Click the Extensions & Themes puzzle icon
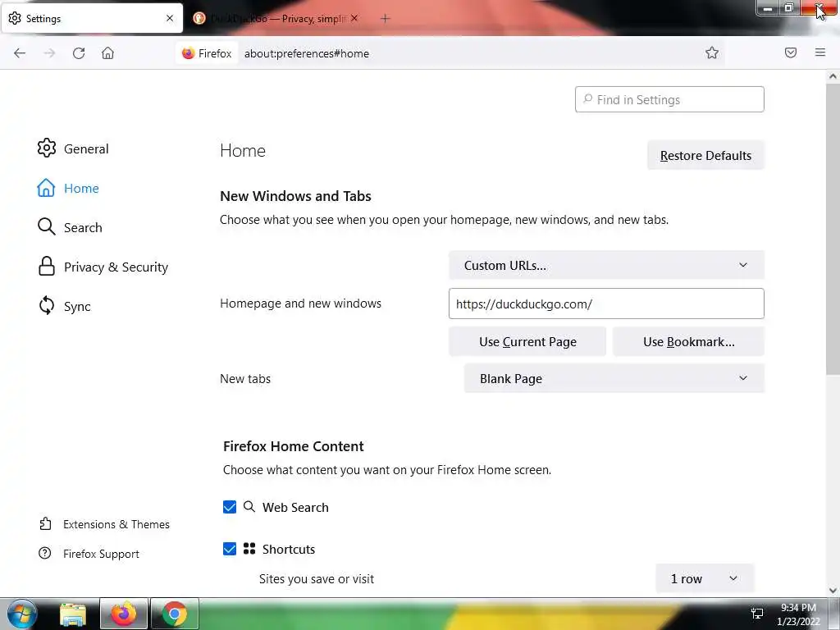 pyautogui.click(x=46, y=523)
